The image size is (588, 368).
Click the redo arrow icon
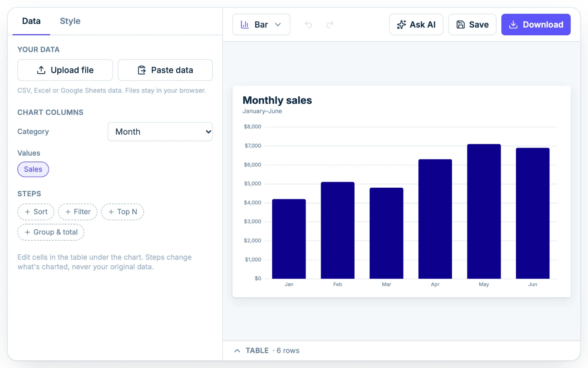(330, 25)
